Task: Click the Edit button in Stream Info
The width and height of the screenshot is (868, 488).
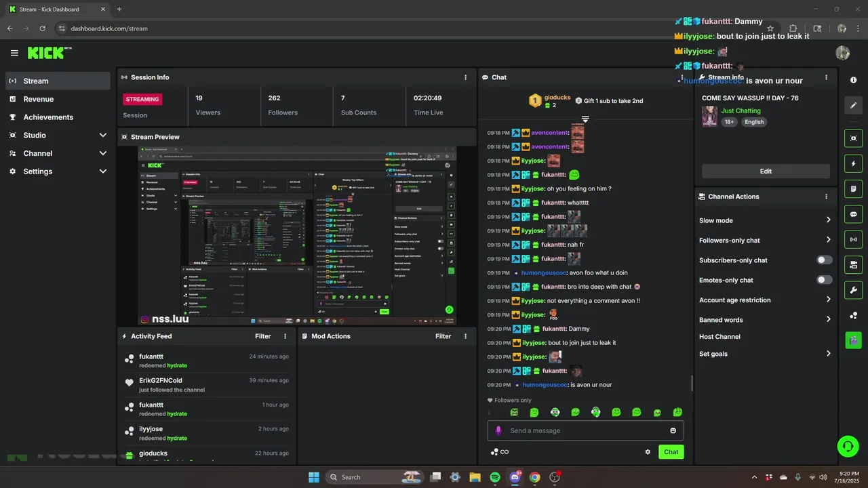Action: (x=766, y=171)
